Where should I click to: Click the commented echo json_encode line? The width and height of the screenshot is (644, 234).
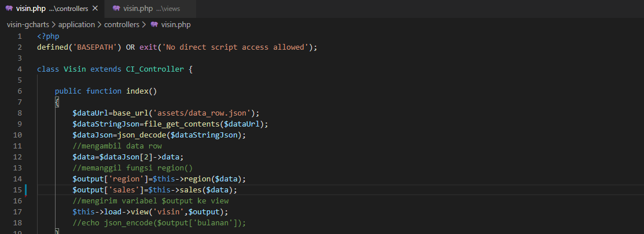point(159,223)
